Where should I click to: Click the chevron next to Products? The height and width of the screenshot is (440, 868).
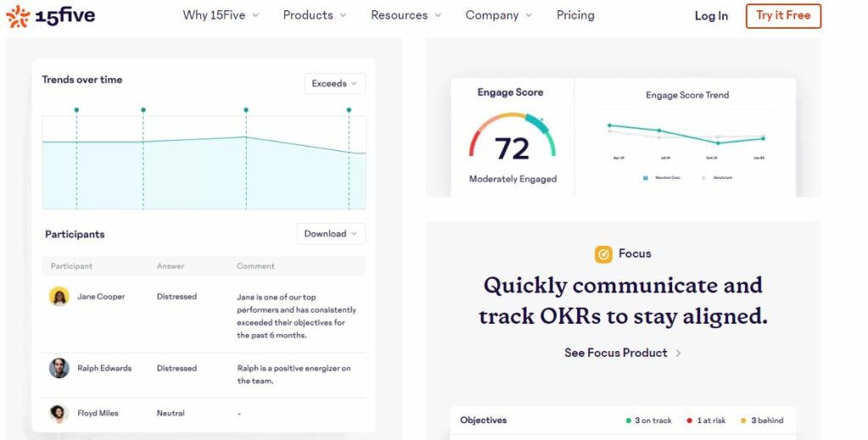click(343, 15)
